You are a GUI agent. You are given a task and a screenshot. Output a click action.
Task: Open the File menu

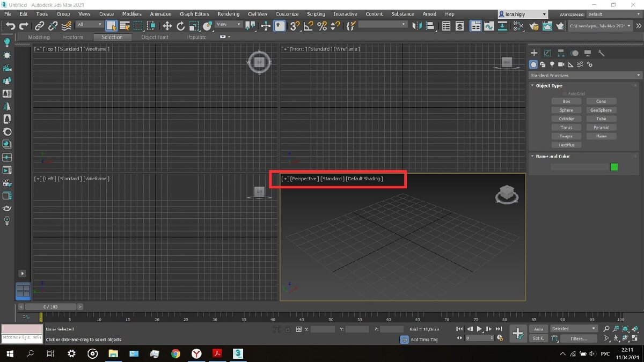(x=8, y=14)
